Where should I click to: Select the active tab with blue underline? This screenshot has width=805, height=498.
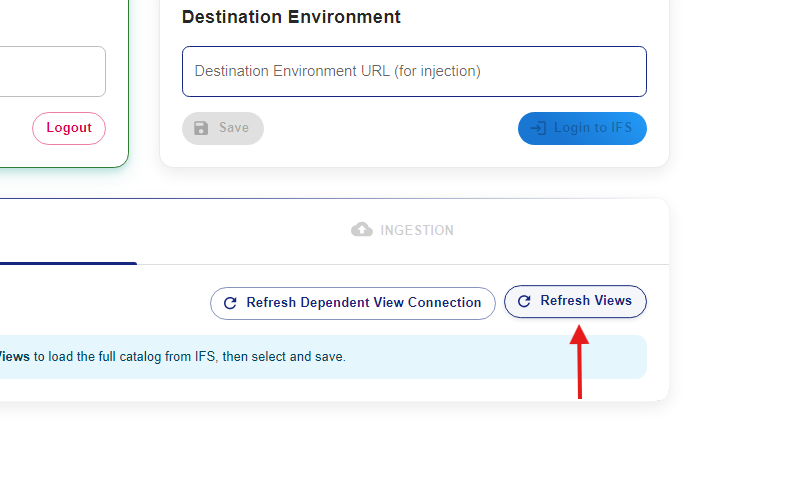(x=68, y=231)
